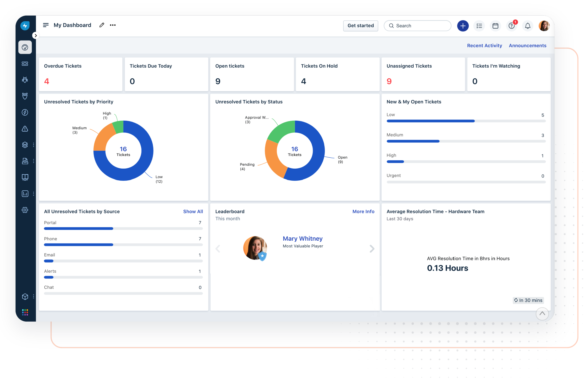The width and height of the screenshot is (588, 386).
Task: Click the notifications bell icon
Action: click(x=528, y=26)
